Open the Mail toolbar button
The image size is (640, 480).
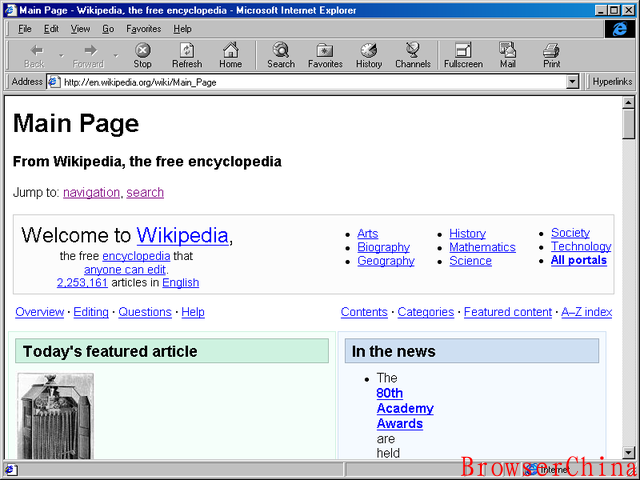[x=508, y=56]
